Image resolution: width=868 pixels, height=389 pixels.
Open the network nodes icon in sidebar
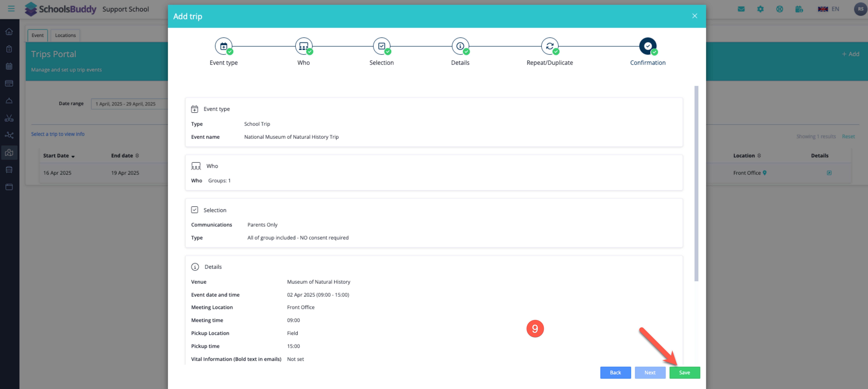coord(9,135)
